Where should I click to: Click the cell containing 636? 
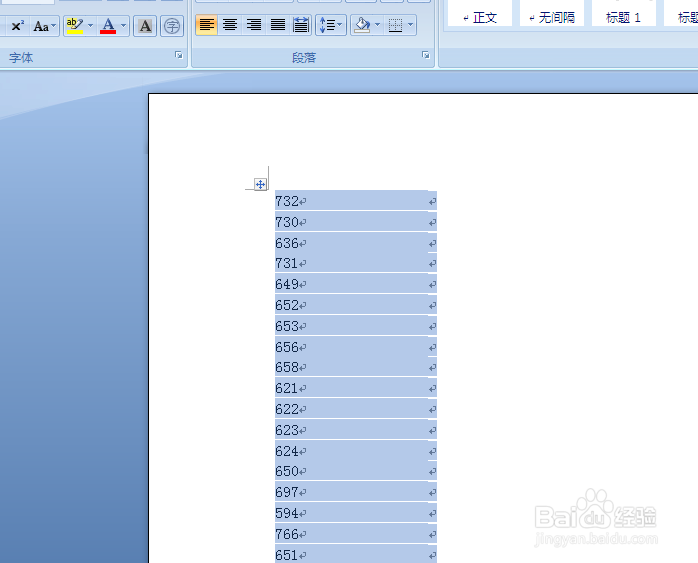pos(352,243)
